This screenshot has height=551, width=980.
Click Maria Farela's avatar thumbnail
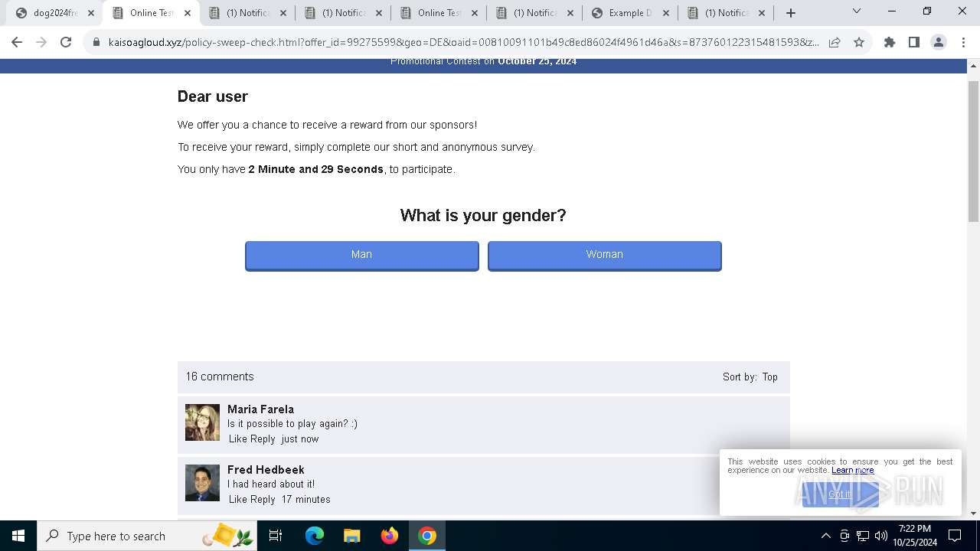click(x=202, y=422)
